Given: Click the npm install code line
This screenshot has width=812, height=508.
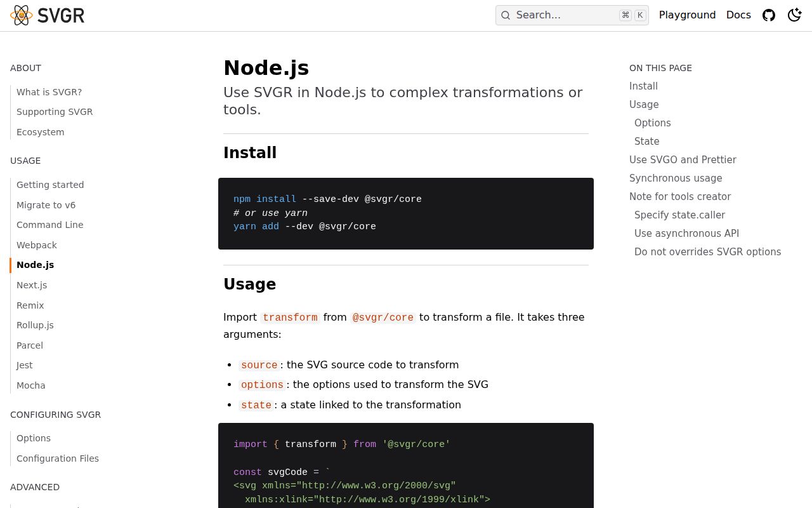Looking at the screenshot, I should [327, 199].
